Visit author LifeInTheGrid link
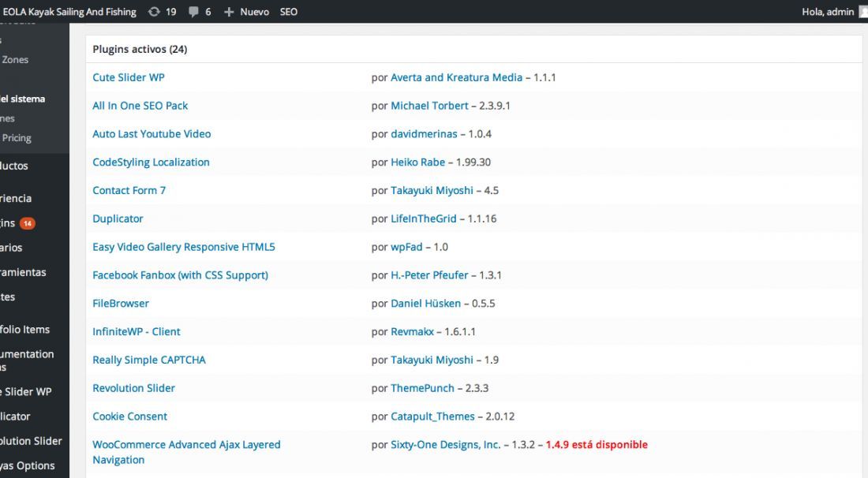Screen dimensions: 868x478 coord(424,218)
